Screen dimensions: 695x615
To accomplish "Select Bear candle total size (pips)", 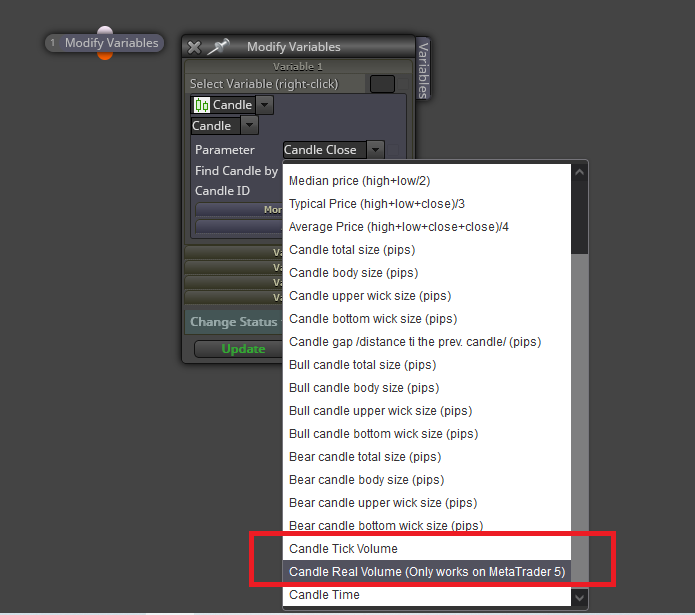I will pos(427,457).
